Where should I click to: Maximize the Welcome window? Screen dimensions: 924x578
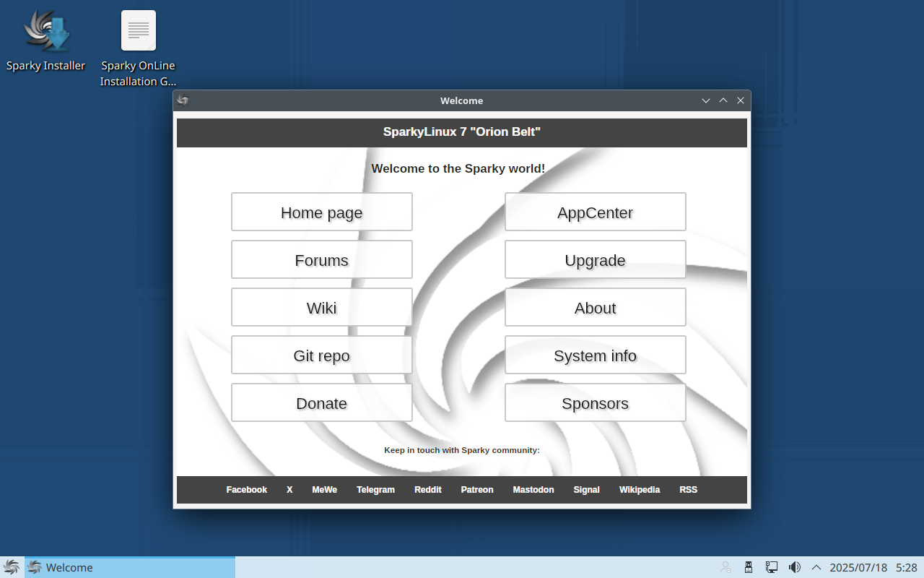pyautogui.click(x=723, y=100)
